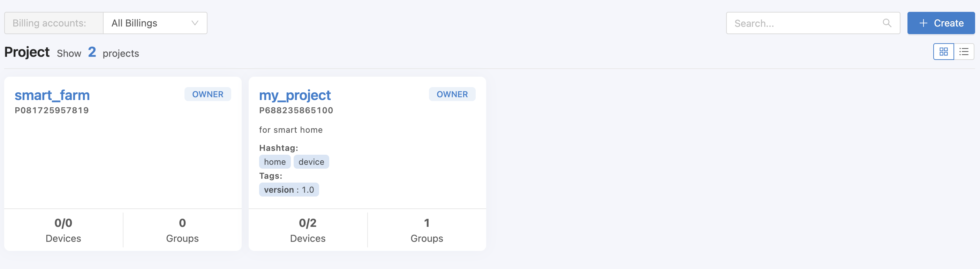Viewport: 980px width, 269px height.
Task: Click project ID P688235865100
Action: pyautogui.click(x=296, y=110)
